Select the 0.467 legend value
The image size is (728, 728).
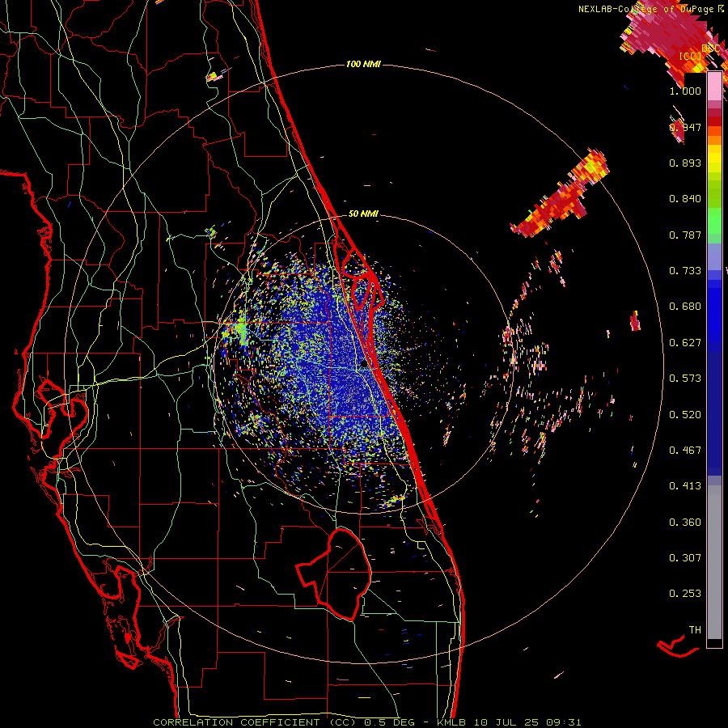[685, 451]
